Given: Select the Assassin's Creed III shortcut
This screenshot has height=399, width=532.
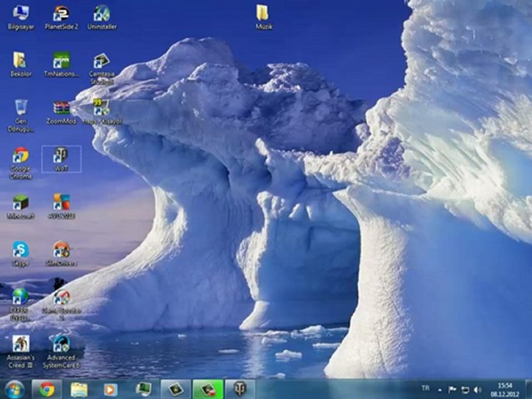Looking at the screenshot, I should [21, 352].
